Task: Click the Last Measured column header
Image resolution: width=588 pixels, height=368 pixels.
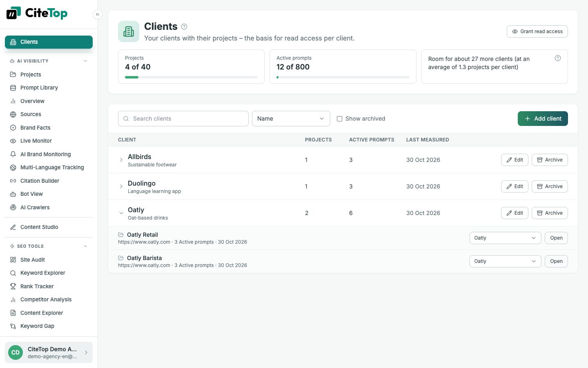Action: [x=428, y=140]
